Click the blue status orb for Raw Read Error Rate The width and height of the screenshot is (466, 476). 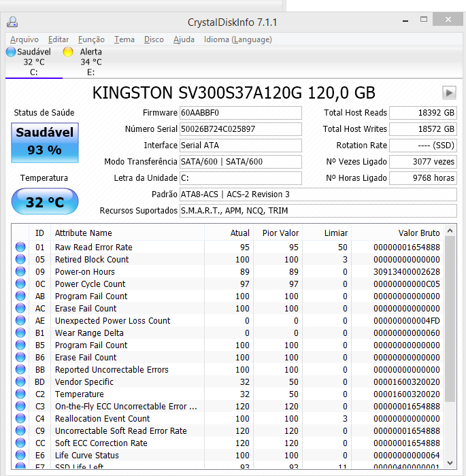coord(20,248)
